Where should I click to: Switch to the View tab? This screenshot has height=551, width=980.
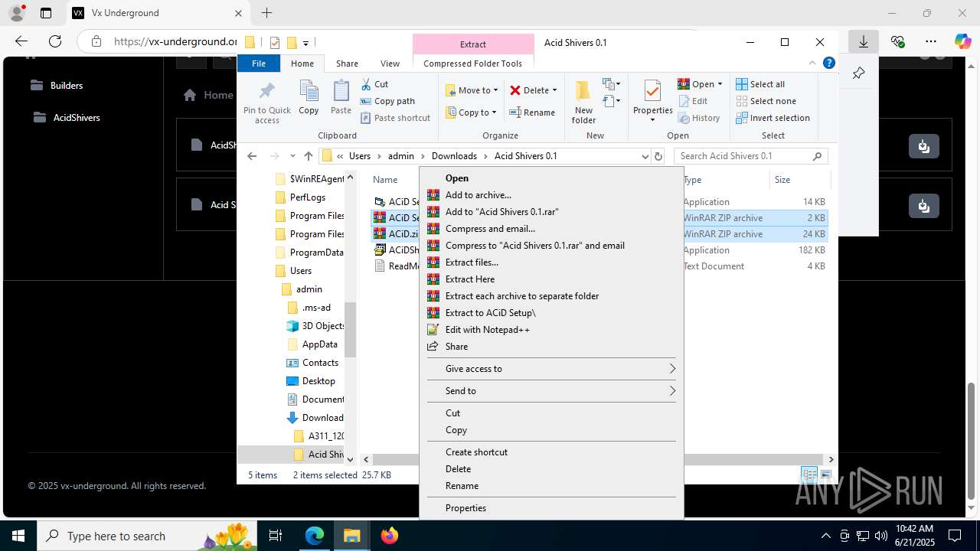pos(390,64)
